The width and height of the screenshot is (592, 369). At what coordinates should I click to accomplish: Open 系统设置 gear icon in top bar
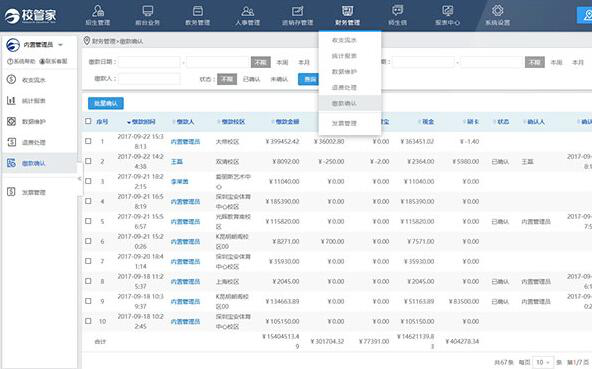(498, 11)
